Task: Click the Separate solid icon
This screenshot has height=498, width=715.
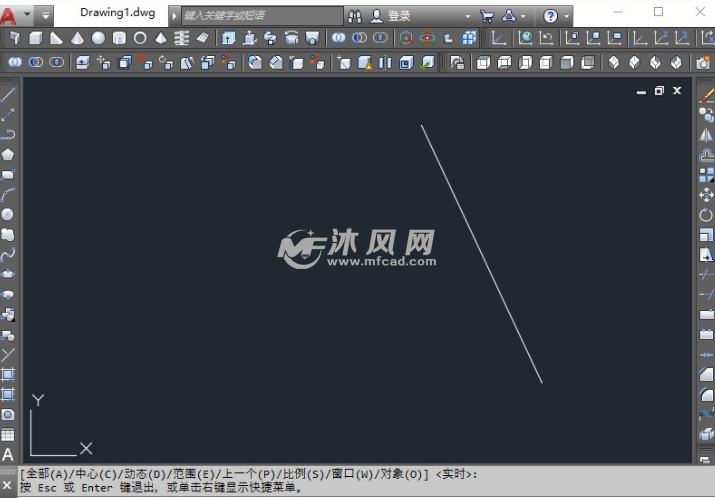Action: pyautogui.click(x=385, y=62)
